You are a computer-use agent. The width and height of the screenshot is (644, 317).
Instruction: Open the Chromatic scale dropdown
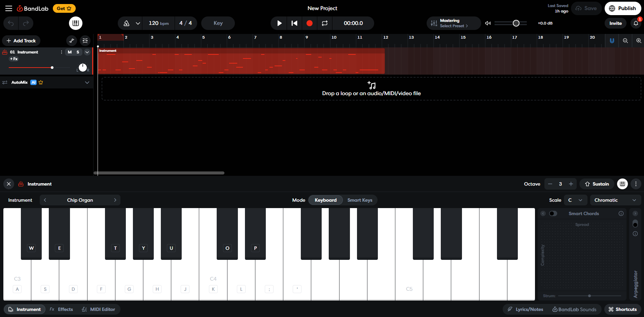point(615,200)
